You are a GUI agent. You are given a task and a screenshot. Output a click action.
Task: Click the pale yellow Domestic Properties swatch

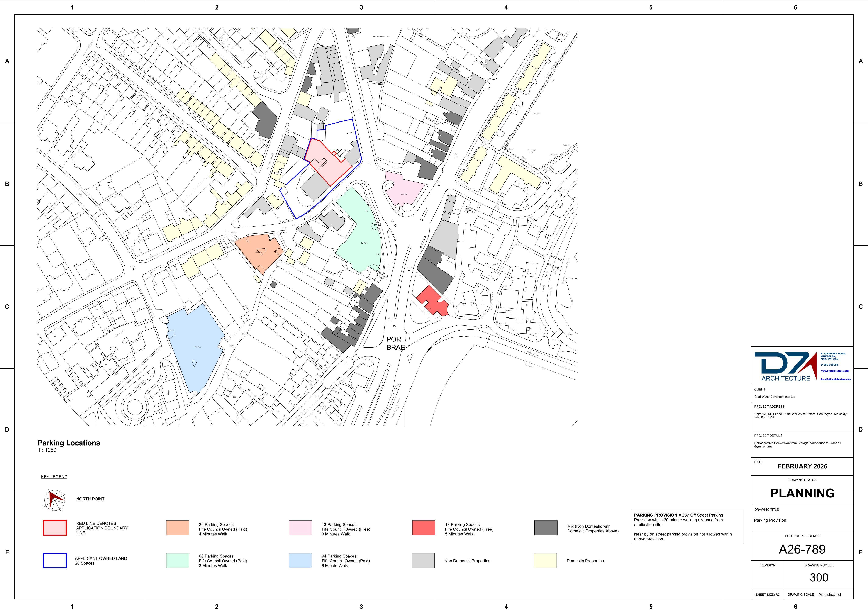[545, 561]
